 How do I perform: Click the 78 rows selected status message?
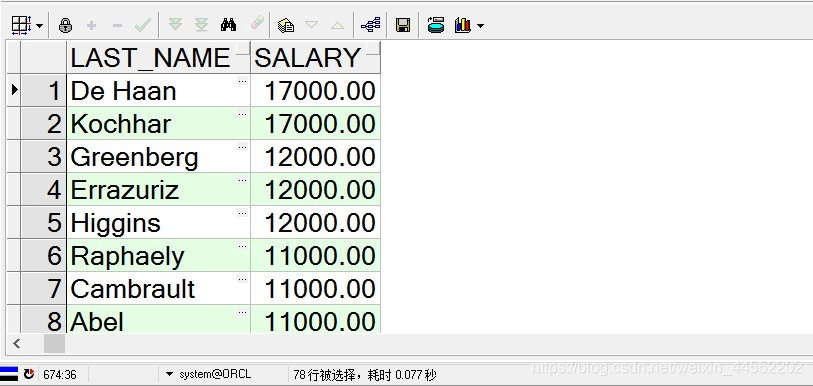pos(365,375)
